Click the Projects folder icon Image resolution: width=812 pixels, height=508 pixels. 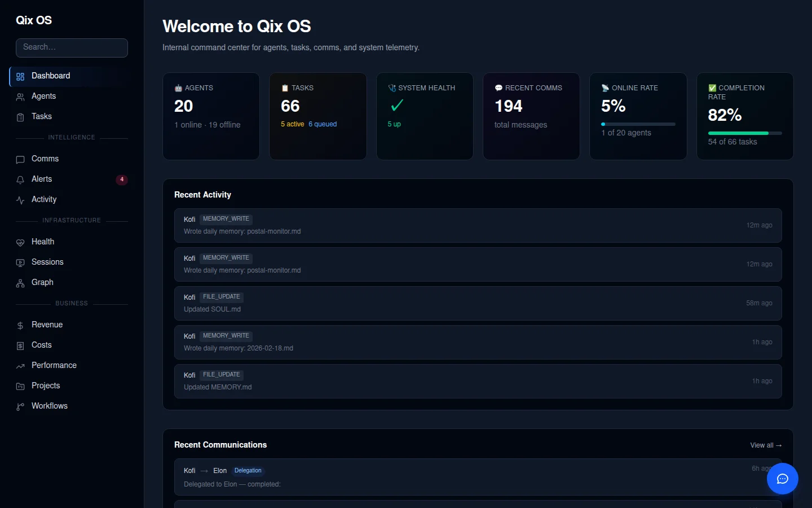20,386
